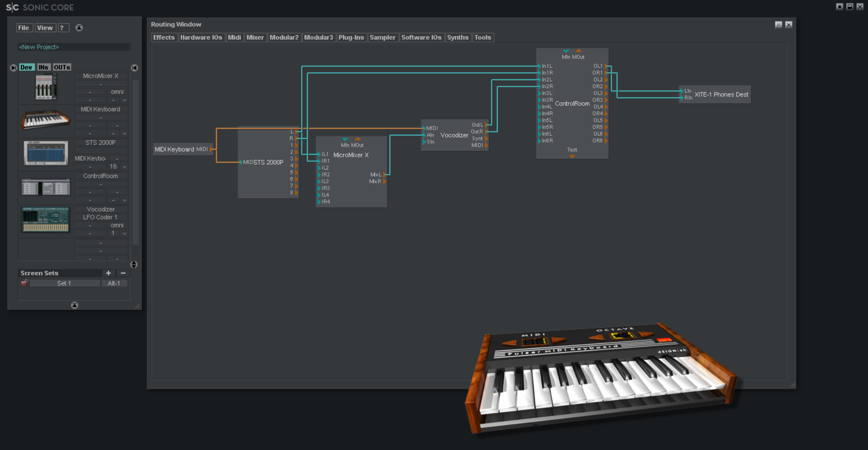Open the MicroMixer X device thumbnail
The height and width of the screenshot is (450, 868).
tap(45, 86)
